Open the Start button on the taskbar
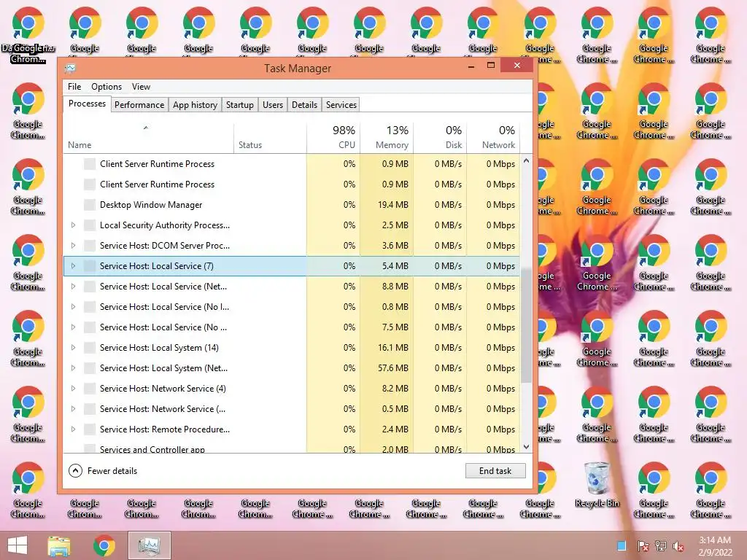Viewport: 747px width, 560px height. [18, 545]
